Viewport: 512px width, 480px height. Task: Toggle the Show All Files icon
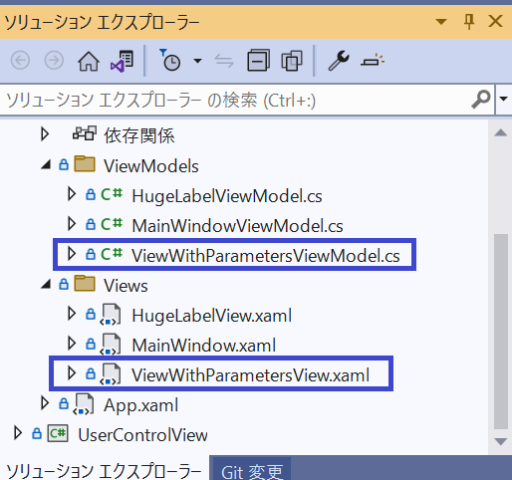pos(292,61)
